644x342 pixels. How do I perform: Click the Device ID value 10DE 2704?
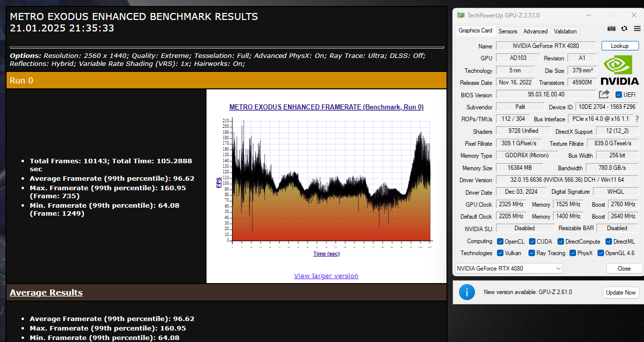[607, 107]
